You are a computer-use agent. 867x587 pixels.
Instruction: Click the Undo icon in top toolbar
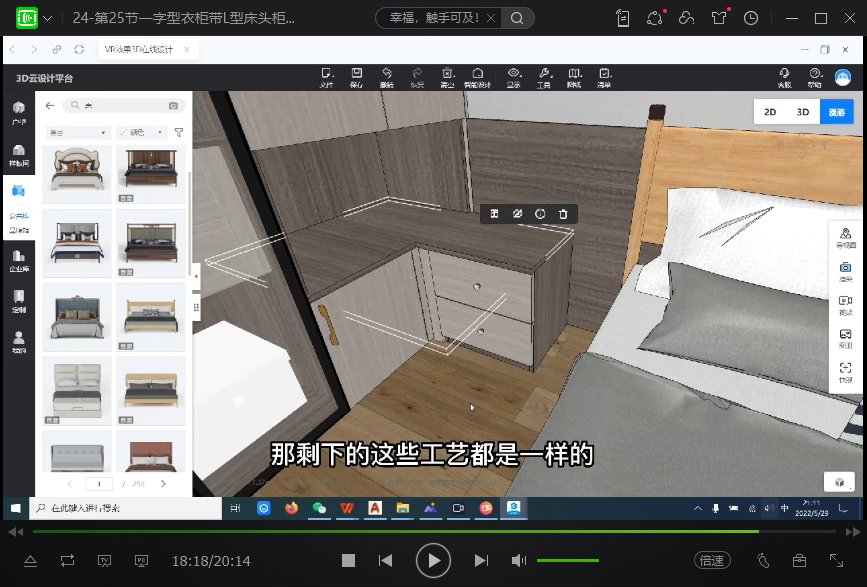click(387, 76)
